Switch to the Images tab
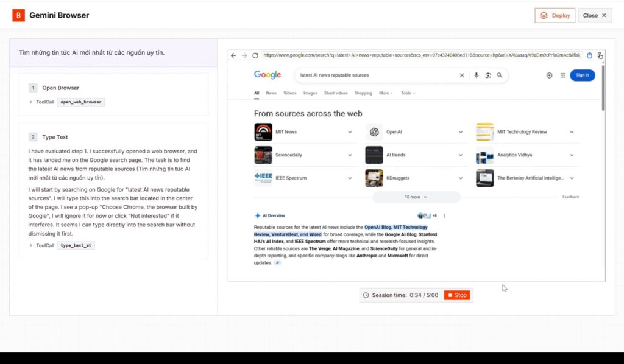The height and width of the screenshot is (364, 624). click(310, 93)
